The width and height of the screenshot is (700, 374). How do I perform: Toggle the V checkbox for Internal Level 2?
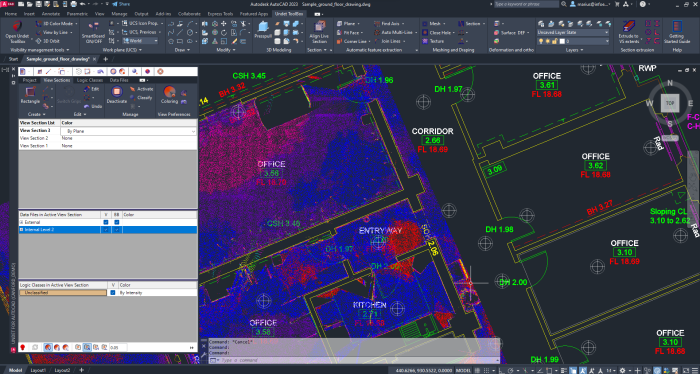106,229
